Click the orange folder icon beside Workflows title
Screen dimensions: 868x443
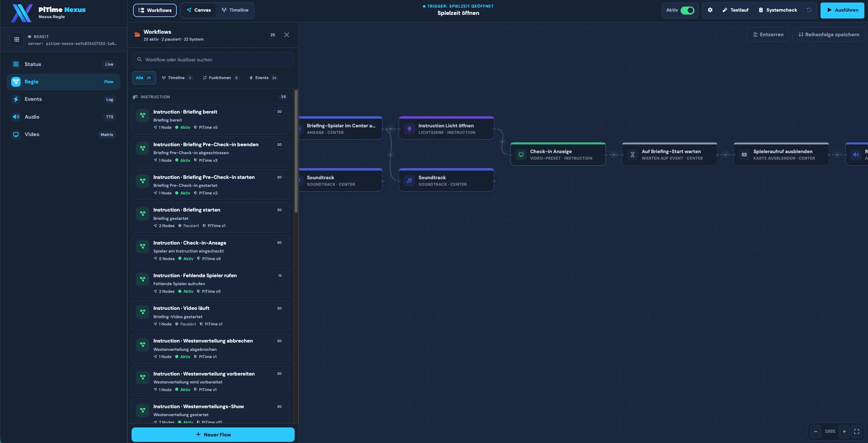pyautogui.click(x=137, y=35)
